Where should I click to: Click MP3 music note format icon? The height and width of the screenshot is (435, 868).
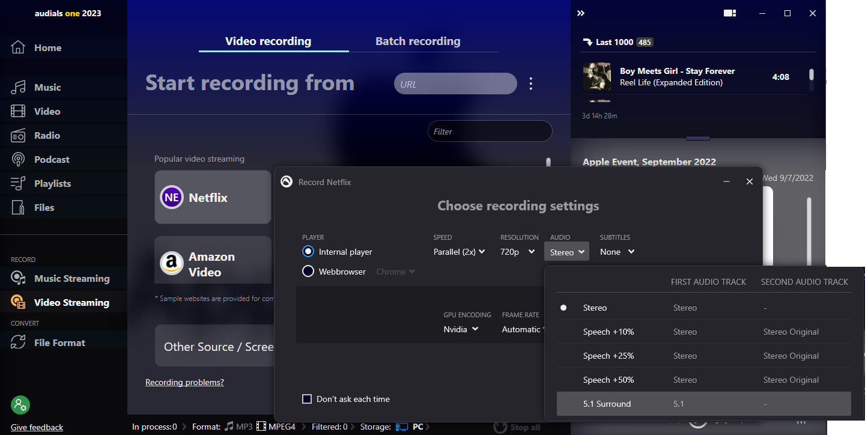(x=229, y=427)
